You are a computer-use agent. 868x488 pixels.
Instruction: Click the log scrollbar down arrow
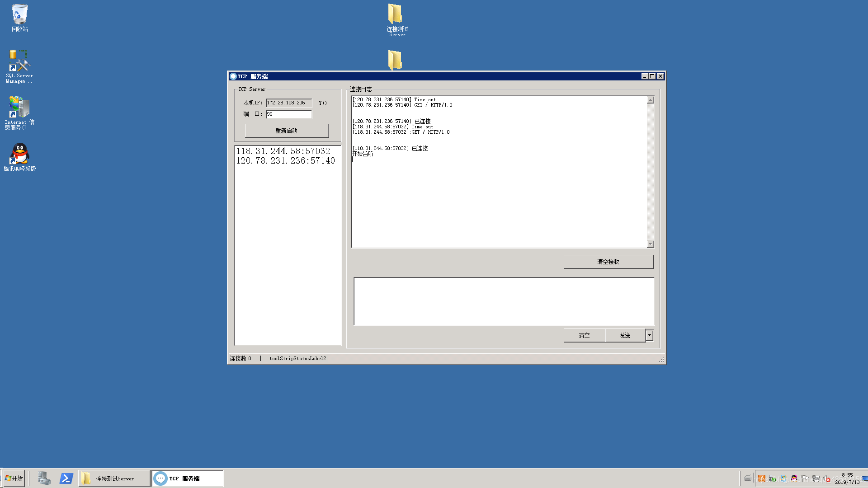[651, 244]
